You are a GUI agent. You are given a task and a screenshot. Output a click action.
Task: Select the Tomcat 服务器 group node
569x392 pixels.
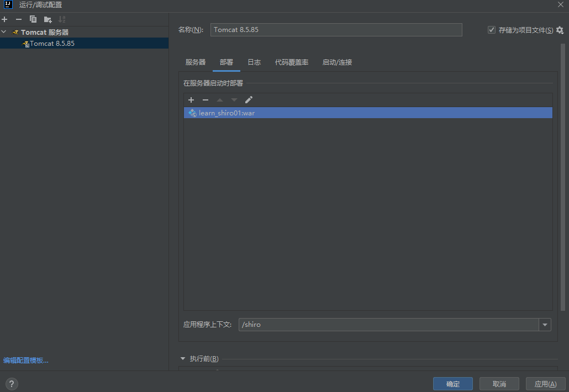45,32
